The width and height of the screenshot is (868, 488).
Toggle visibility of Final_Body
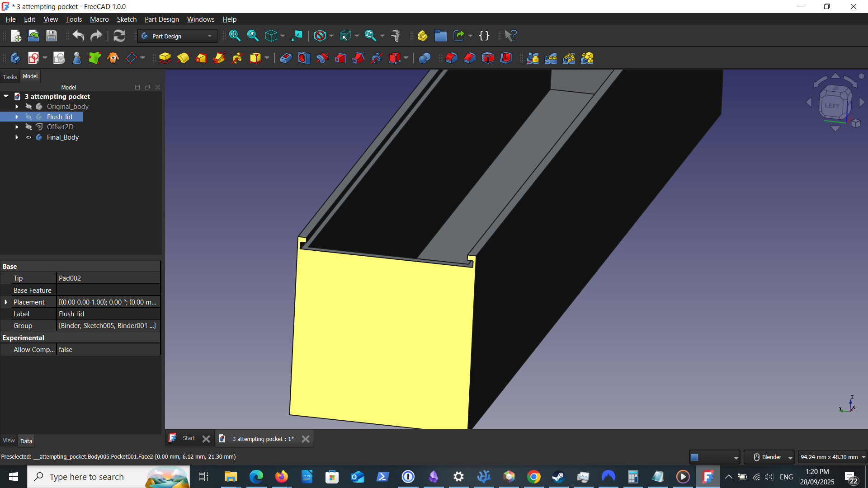[x=28, y=137]
